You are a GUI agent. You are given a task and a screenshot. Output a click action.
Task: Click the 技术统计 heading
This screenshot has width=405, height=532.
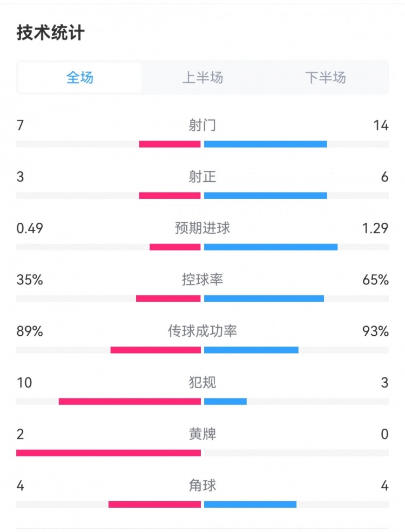coord(51,33)
